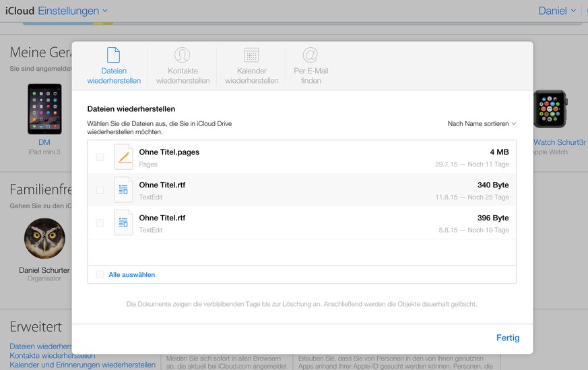Click the Apple Watch device icon
This screenshot has height=370, width=588.
coord(550,109)
